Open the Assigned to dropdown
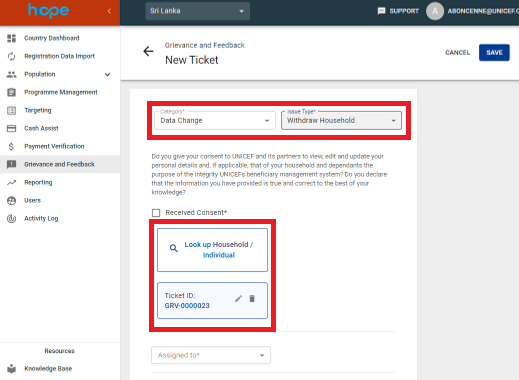 (211, 355)
